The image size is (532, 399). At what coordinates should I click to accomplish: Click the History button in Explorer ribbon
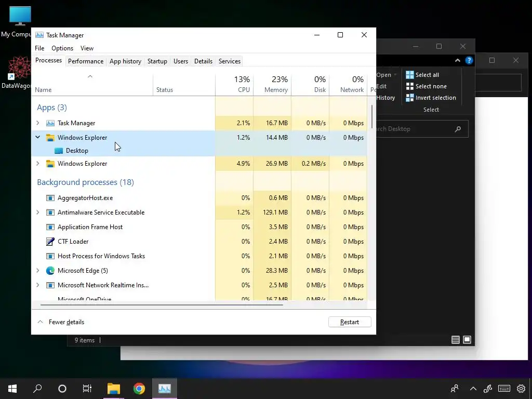(x=385, y=98)
